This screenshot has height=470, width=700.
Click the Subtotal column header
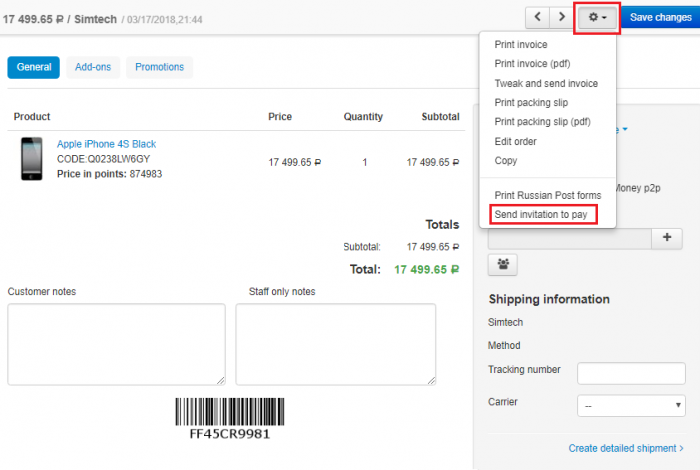tap(440, 116)
